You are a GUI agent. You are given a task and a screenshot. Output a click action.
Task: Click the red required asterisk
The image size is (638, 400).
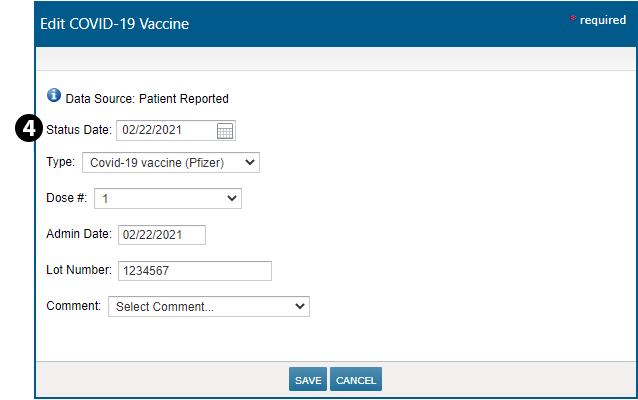[x=572, y=20]
